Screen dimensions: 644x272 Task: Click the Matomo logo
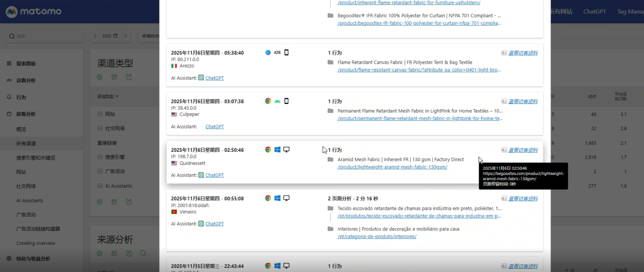click(x=34, y=11)
